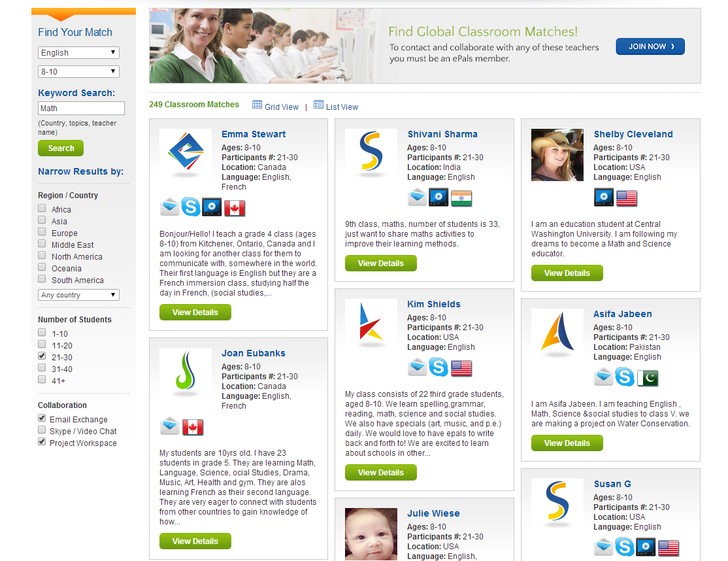Open Julie Wiese's profile name link
This screenshot has height=561, width=728.
tap(434, 513)
